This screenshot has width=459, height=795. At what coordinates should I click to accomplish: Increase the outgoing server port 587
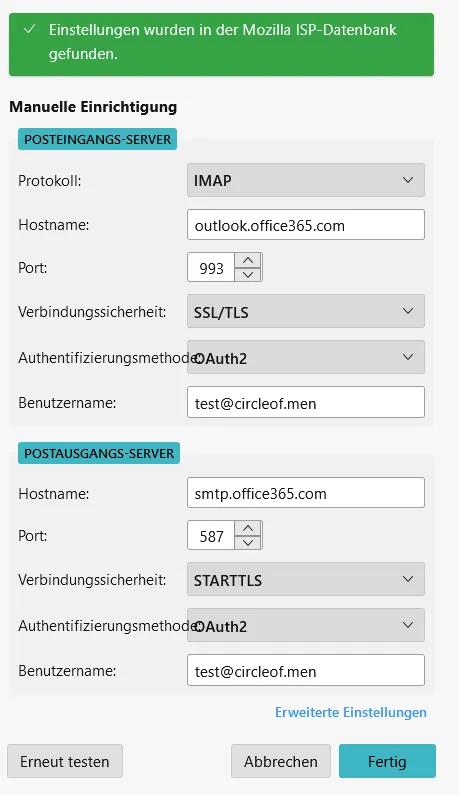tap(248, 528)
